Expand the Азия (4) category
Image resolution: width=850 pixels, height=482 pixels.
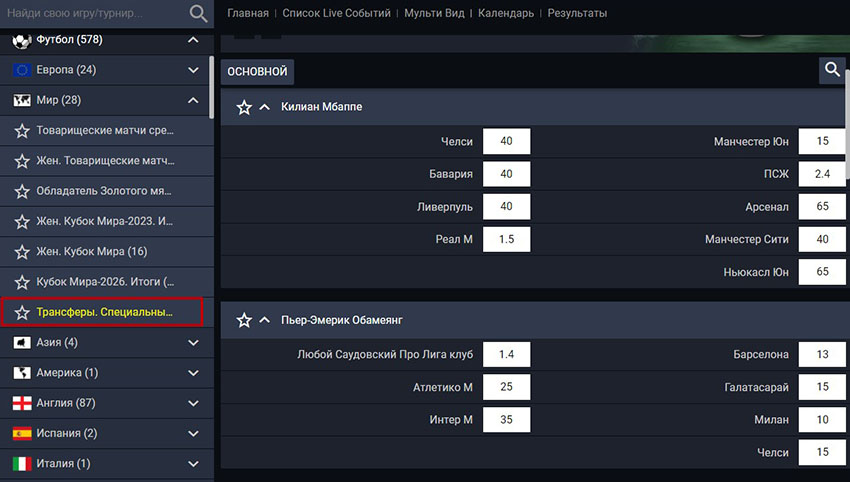pyautogui.click(x=194, y=343)
